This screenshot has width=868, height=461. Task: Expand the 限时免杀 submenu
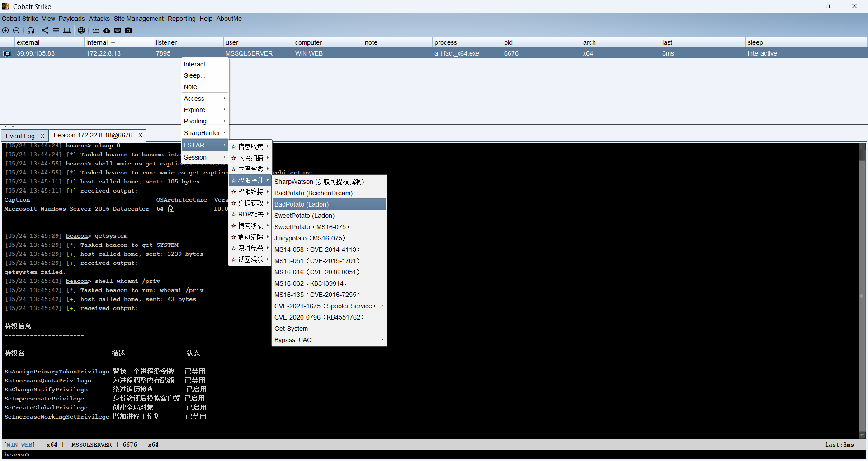tap(250, 248)
